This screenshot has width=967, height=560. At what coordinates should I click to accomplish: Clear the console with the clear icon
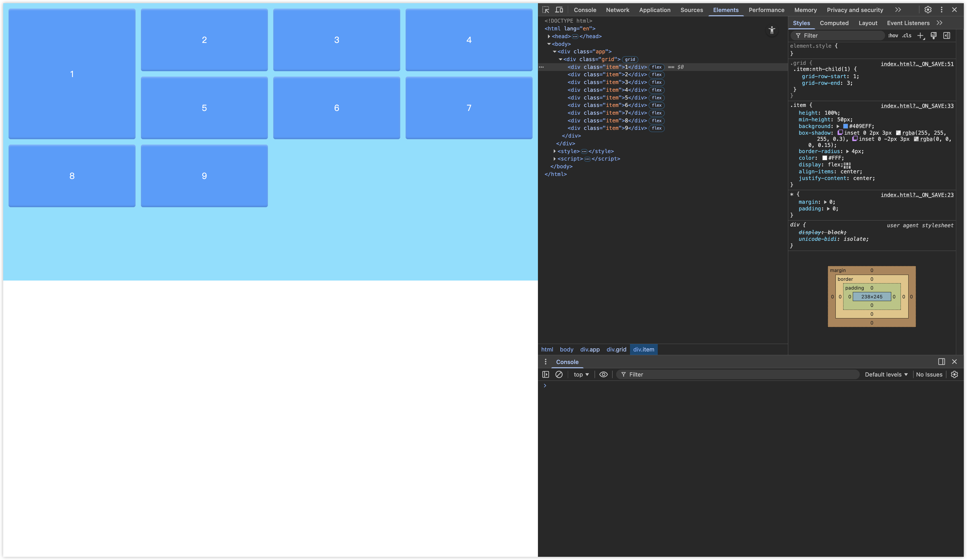tap(559, 374)
